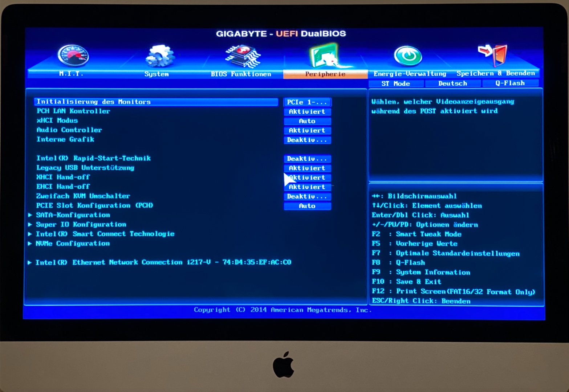Open the Interne Grafik value dropdown
Screen dimensions: 569x392
coord(307,140)
